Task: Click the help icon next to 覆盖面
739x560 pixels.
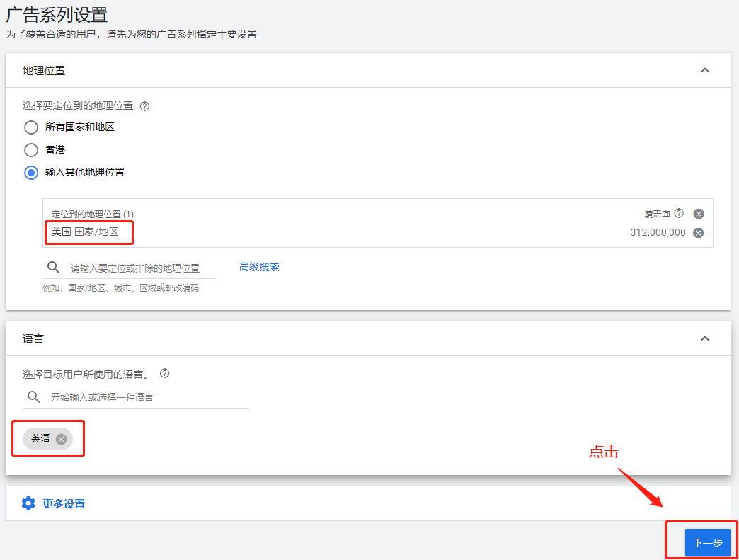Action: coord(678,213)
